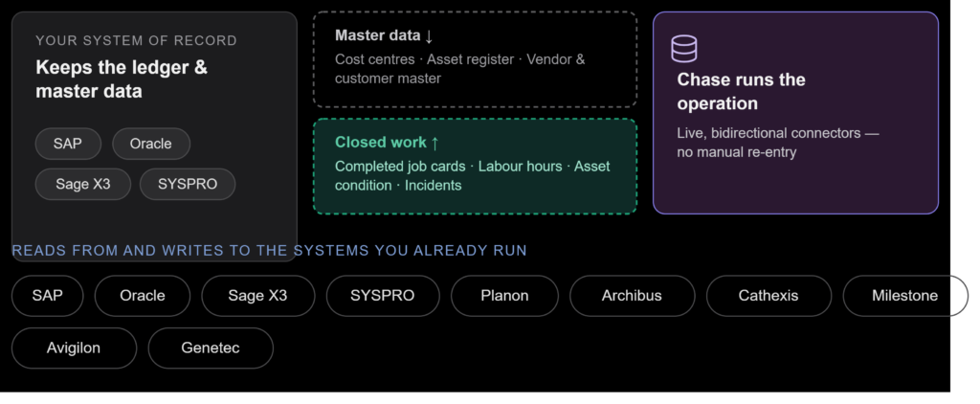The image size is (980, 404).
Task: Select the SAP pill in the connectors row
Action: pos(48,295)
